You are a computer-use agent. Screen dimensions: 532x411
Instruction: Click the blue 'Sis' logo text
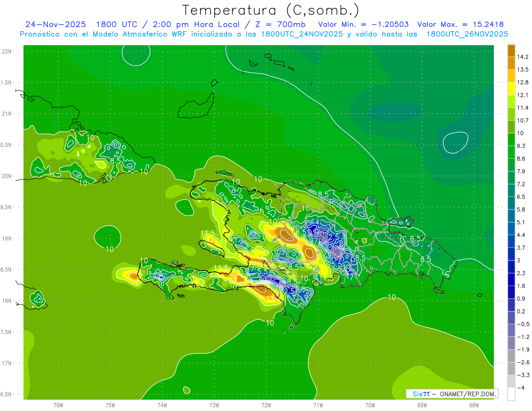point(417,394)
